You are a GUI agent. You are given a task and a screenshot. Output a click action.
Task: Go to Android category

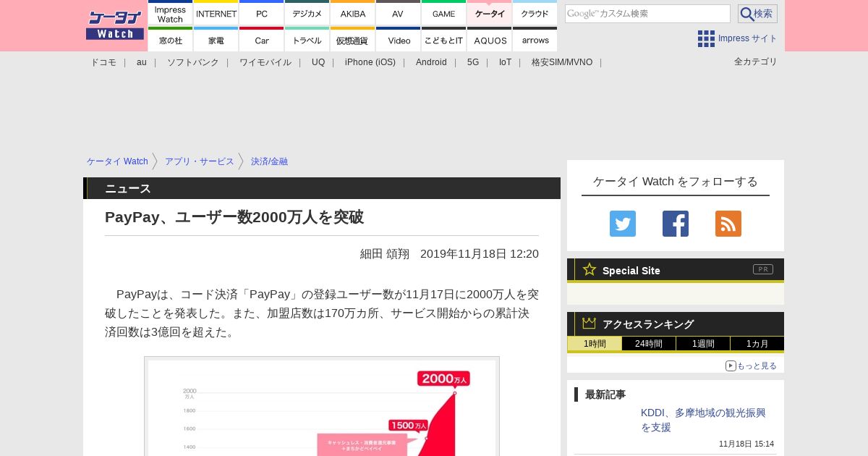point(431,62)
